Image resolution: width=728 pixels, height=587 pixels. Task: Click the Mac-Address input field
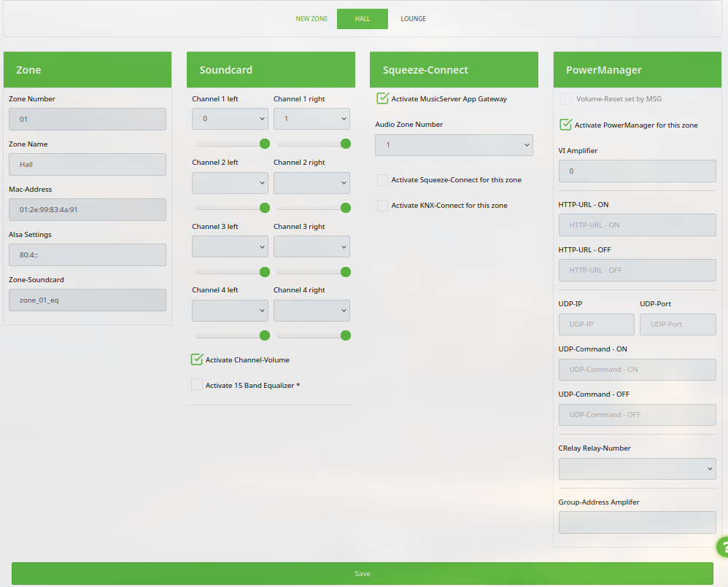click(88, 210)
